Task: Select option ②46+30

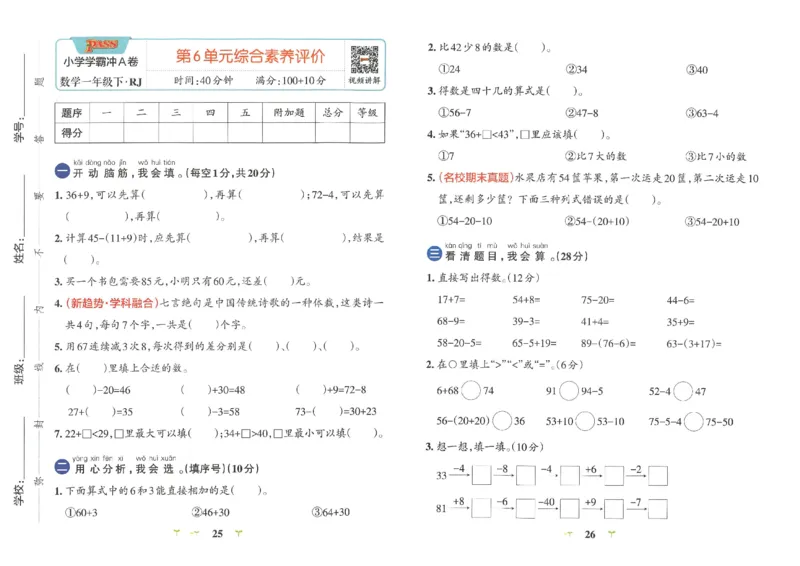Action: click(x=211, y=512)
